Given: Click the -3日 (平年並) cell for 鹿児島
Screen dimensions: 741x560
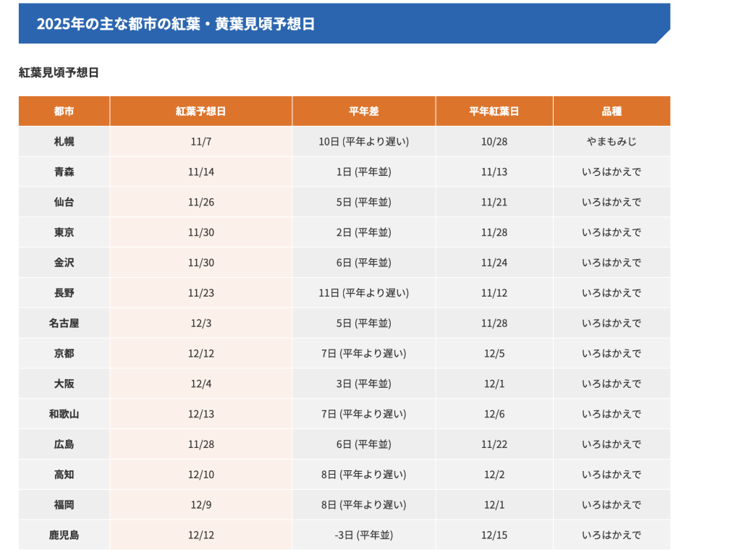Looking at the screenshot, I should [363, 535].
